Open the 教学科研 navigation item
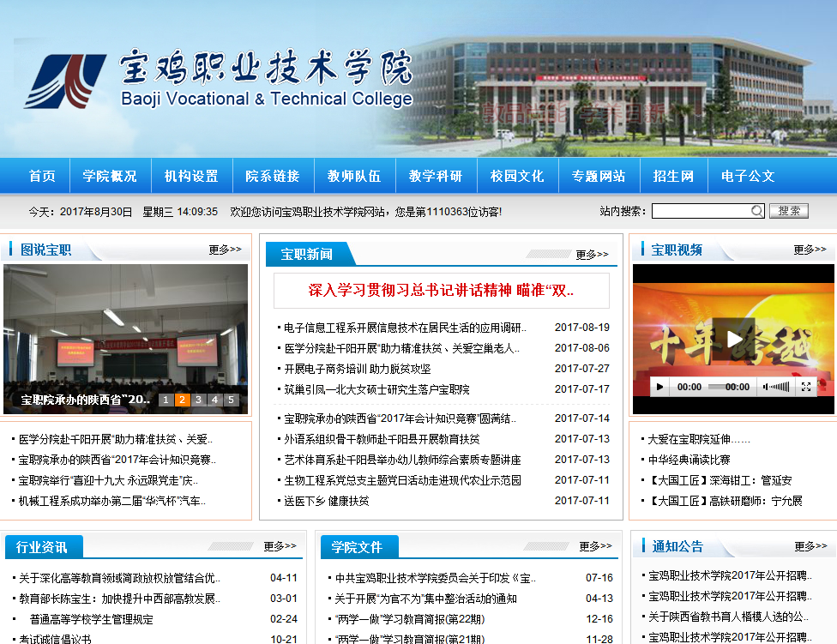Screen dimensions: 837x644 pos(436,176)
